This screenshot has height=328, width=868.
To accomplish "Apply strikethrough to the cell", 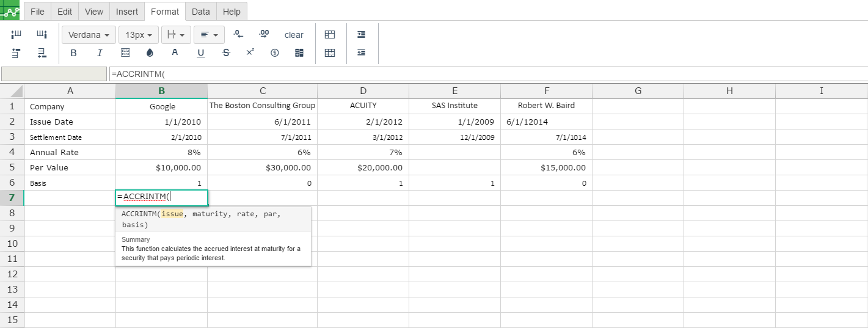I will click(x=226, y=53).
